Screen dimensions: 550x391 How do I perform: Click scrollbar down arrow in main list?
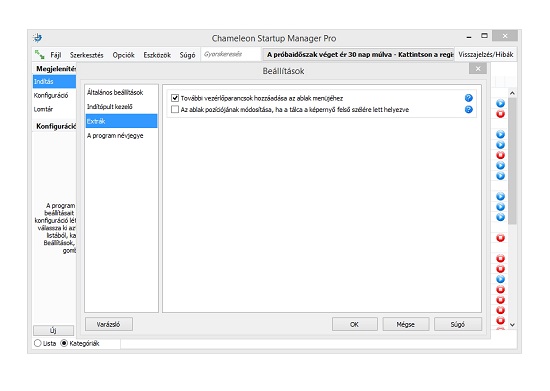tap(512, 325)
